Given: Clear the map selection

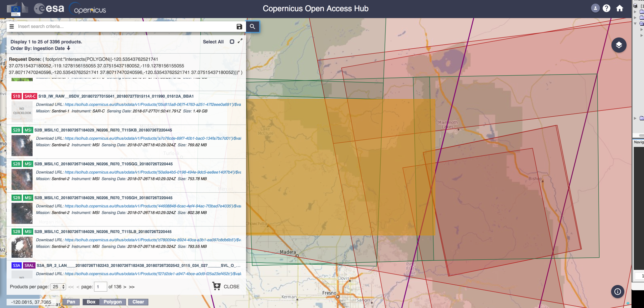Looking at the screenshot, I should point(138,302).
